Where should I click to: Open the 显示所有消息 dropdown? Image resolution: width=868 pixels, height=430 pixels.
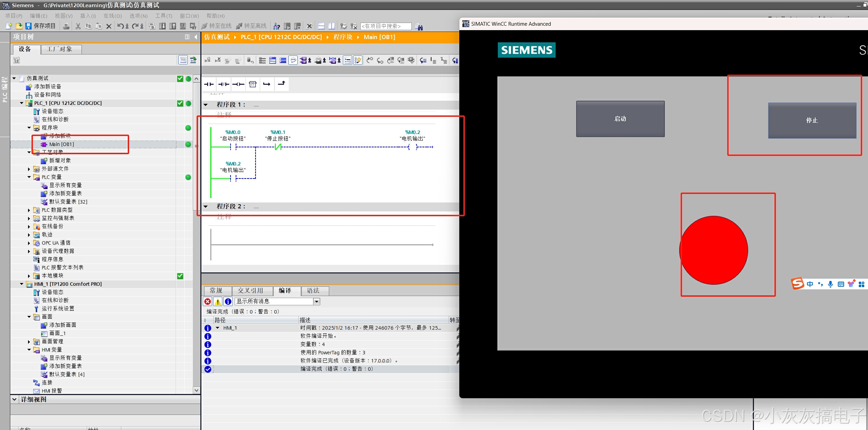[x=317, y=302]
